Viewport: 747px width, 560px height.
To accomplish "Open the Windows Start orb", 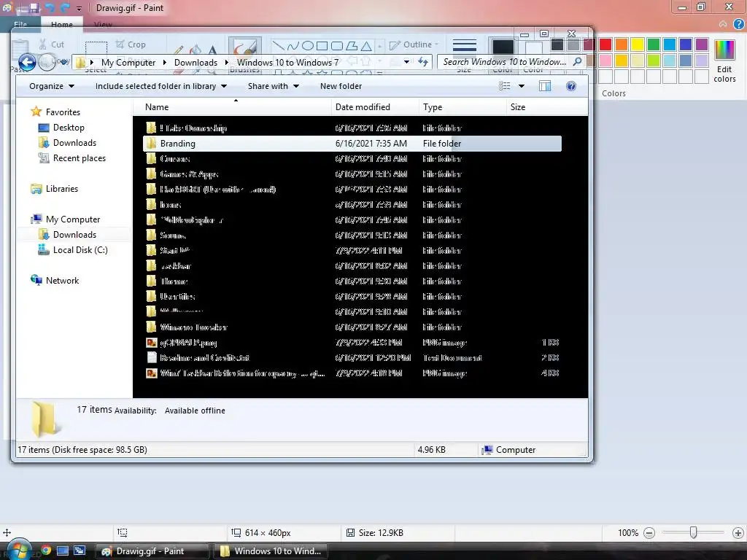I will [x=18, y=551].
